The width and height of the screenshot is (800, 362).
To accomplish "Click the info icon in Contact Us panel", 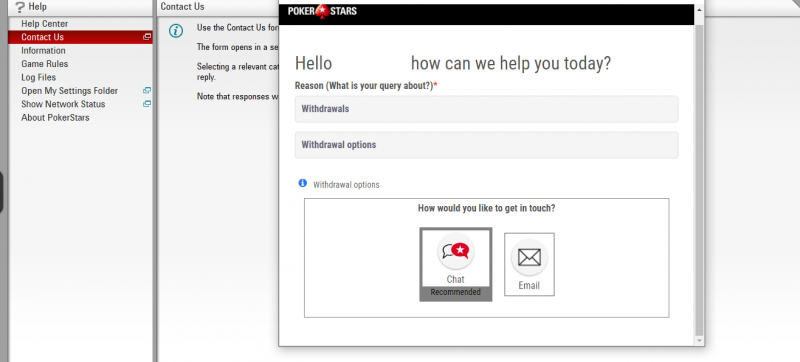I will tap(176, 31).
